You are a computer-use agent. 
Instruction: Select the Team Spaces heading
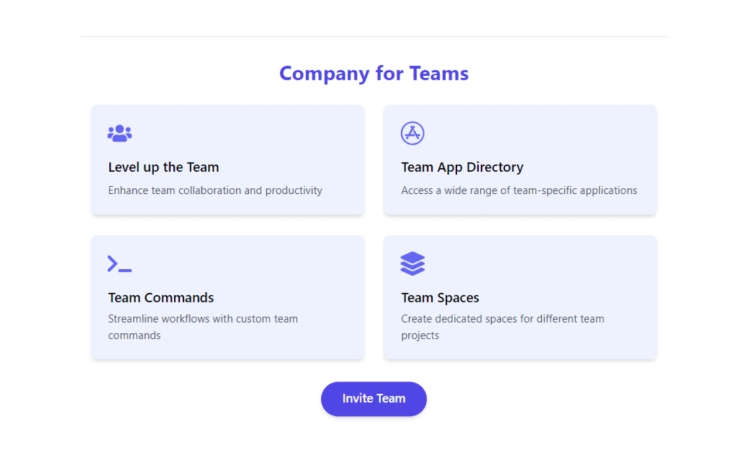click(440, 298)
